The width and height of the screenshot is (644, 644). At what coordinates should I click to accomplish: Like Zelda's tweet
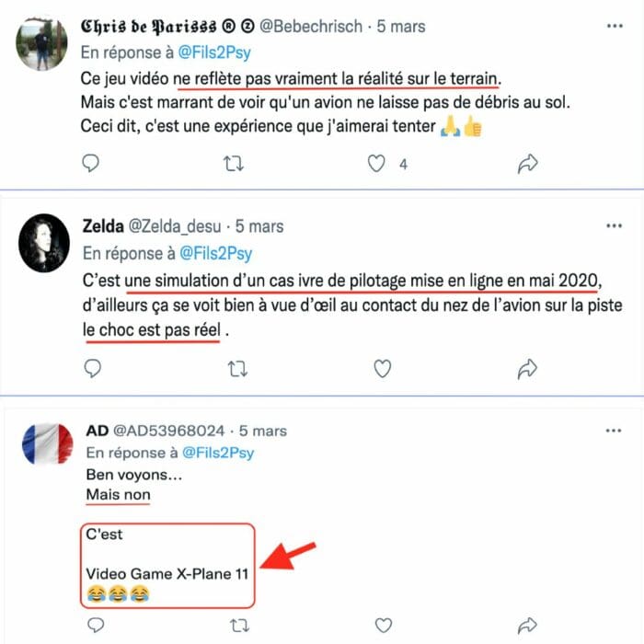tap(383, 368)
